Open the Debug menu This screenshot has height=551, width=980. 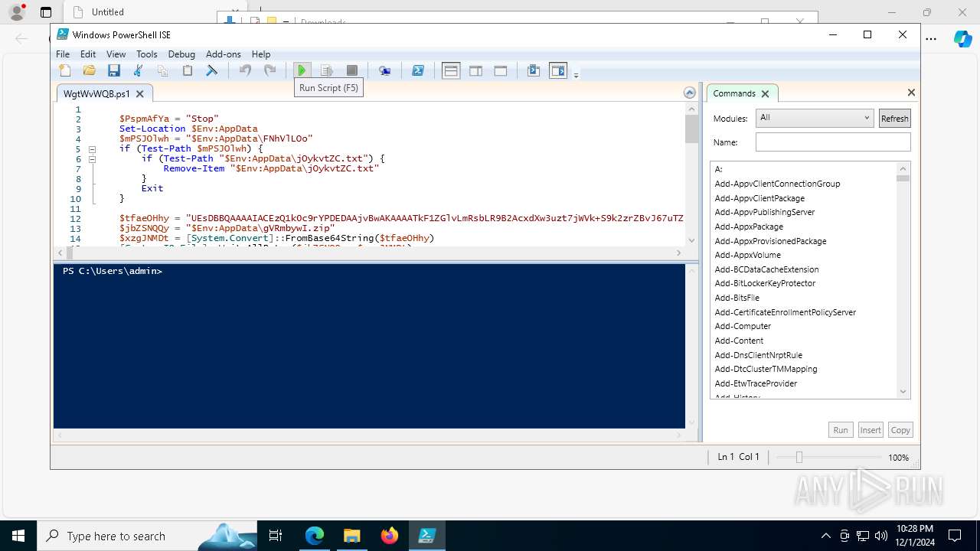tap(181, 54)
